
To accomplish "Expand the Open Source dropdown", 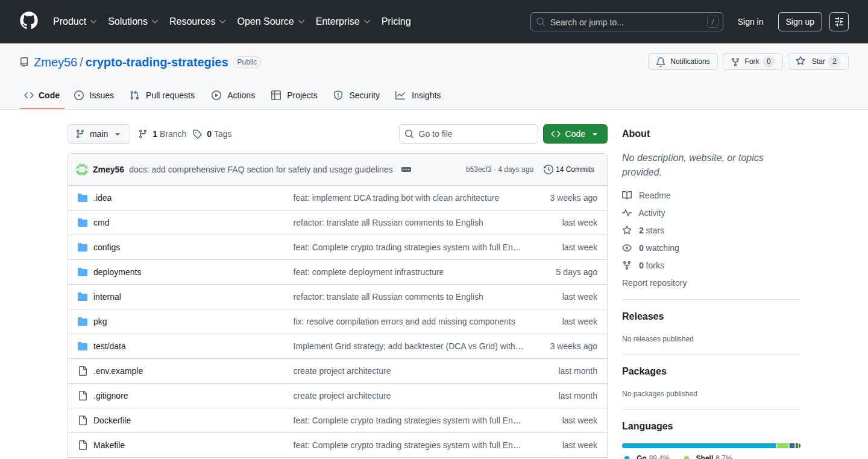I will (x=271, y=22).
